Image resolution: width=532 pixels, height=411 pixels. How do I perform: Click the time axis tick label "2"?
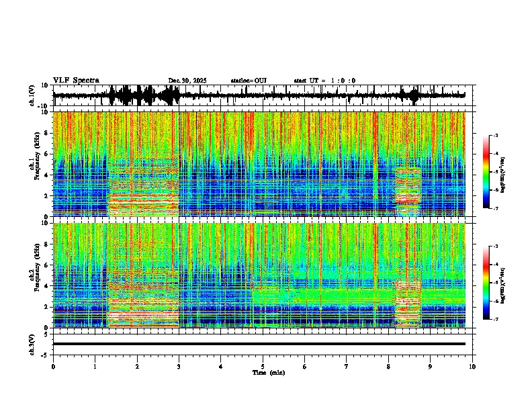pos(137,367)
